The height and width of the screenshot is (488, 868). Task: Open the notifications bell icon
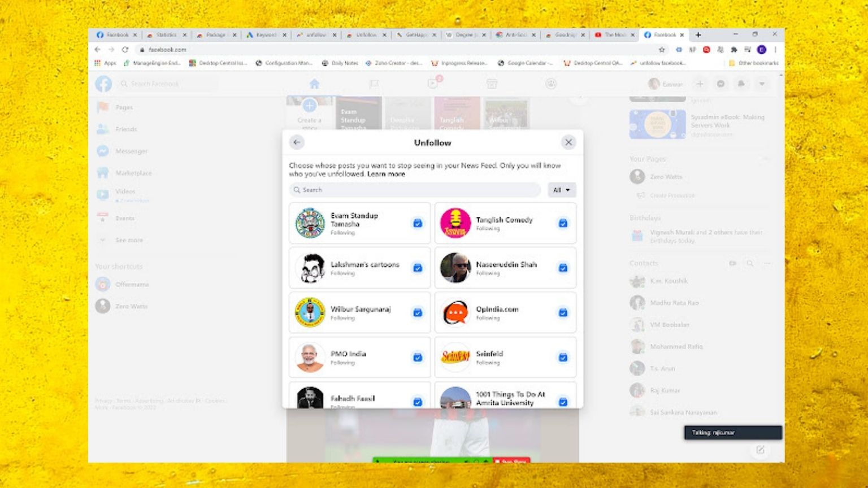(741, 84)
